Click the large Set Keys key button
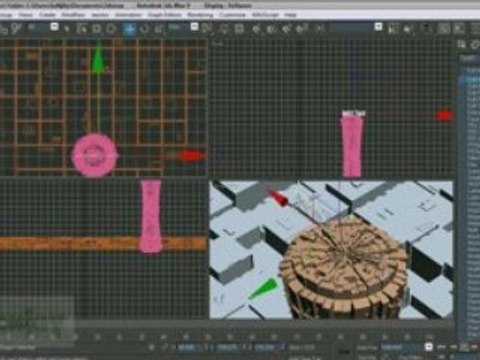Viewport: 480px width, 360px height. pyautogui.click(x=345, y=352)
